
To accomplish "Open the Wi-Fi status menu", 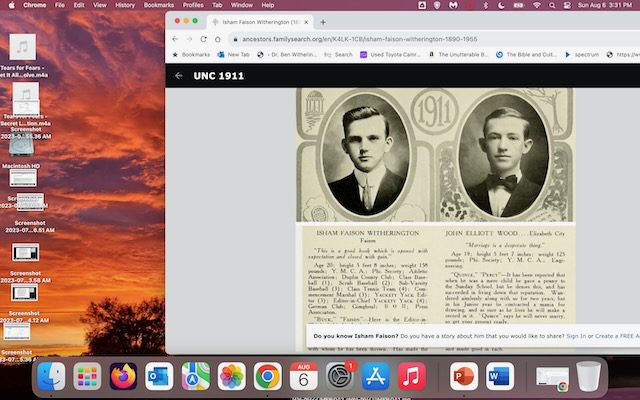I will 537,5.
